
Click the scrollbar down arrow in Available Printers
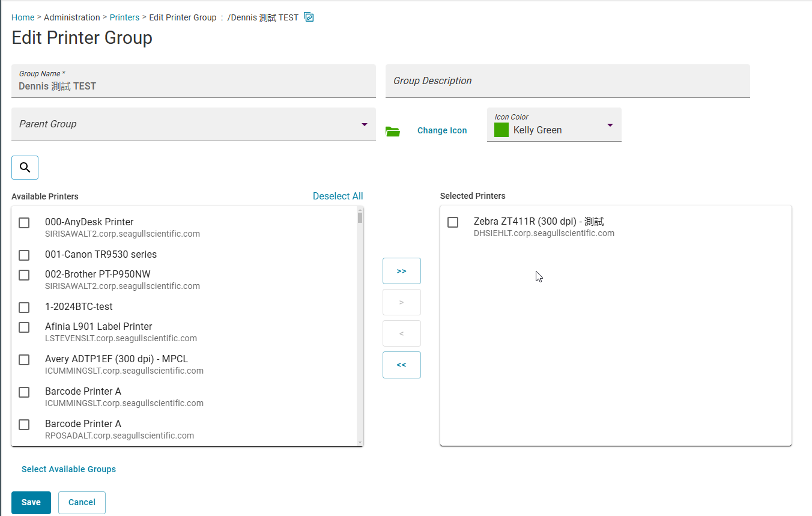360,442
